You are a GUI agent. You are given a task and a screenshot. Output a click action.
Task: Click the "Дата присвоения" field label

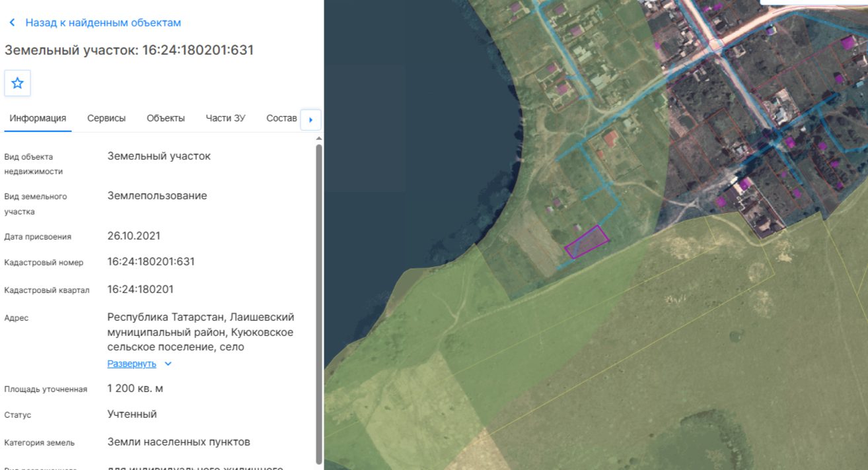[38, 237]
